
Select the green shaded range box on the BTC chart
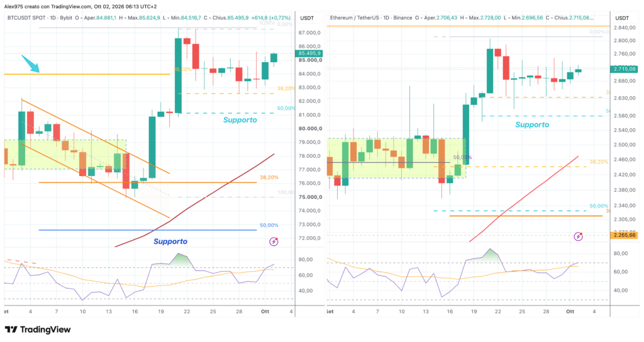point(65,155)
